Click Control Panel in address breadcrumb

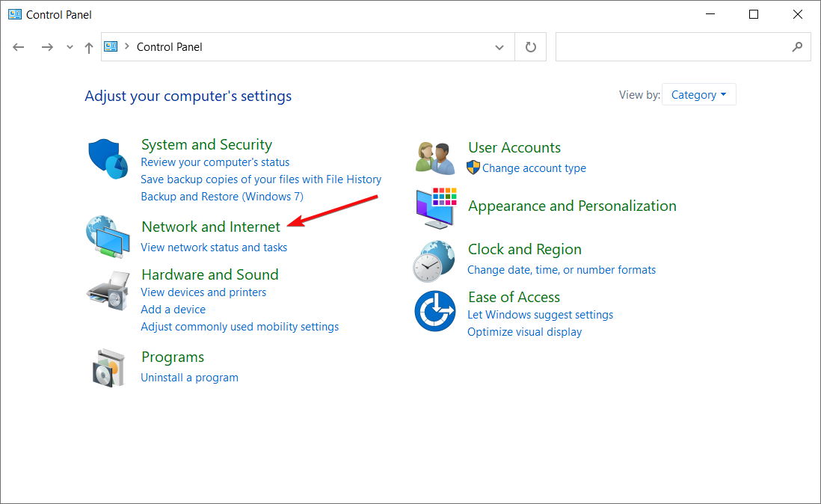coord(170,47)
